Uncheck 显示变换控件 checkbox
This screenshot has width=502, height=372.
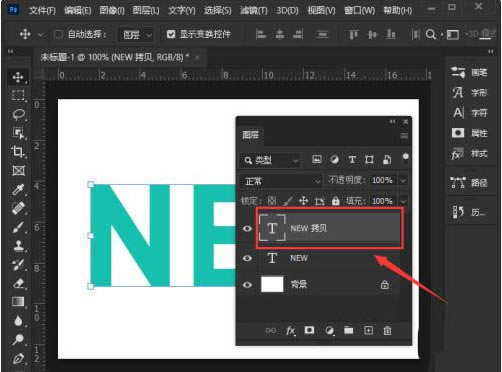[171, 34]
